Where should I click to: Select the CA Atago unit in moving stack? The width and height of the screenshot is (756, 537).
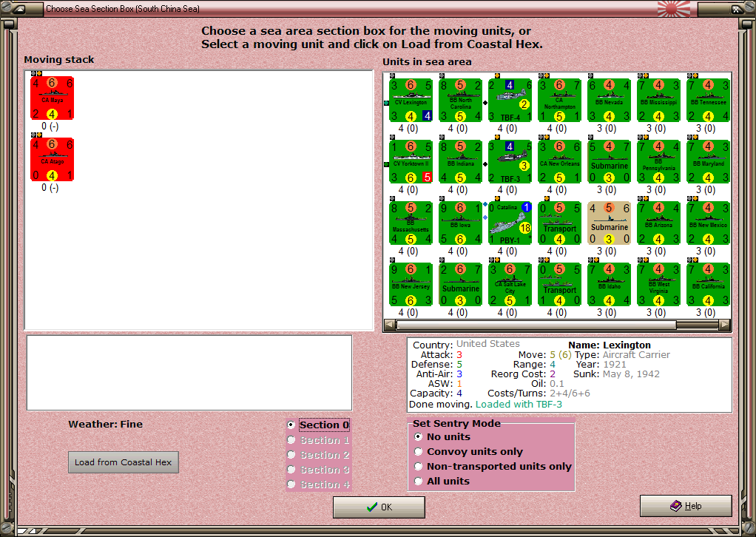[x=52, y=159]
